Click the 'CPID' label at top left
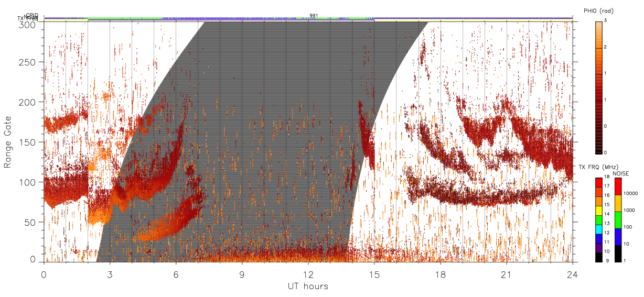Screen dimensions: 644x297 click(32, 15)
